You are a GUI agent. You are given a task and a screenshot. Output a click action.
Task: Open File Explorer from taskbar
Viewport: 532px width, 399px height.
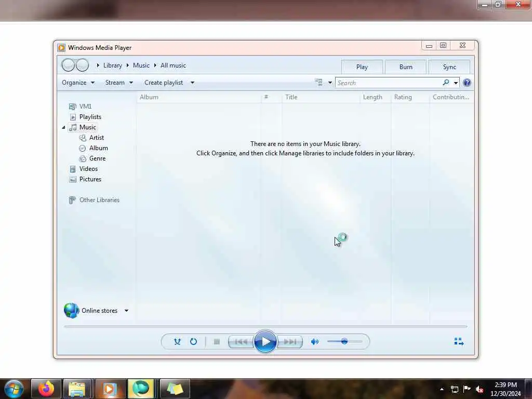click(77, 389)
